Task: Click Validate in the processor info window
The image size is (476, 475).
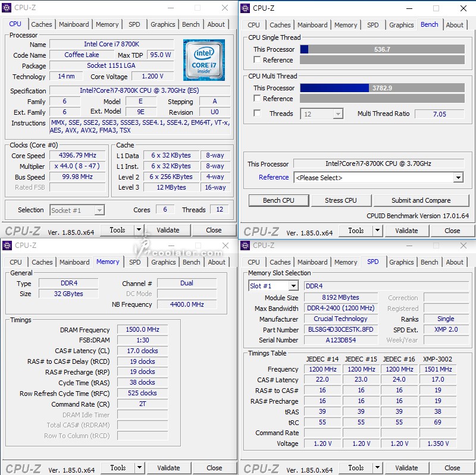Action: [168, 230]
